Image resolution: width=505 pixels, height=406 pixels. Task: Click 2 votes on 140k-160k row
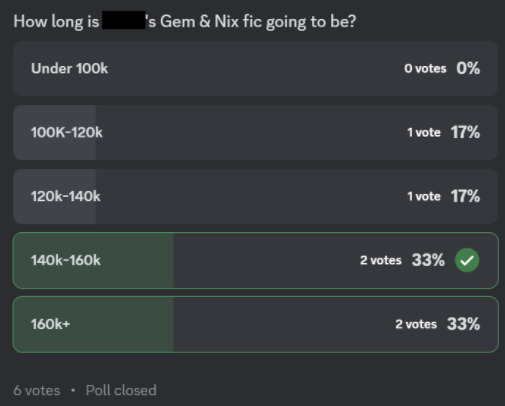(381, 260)
